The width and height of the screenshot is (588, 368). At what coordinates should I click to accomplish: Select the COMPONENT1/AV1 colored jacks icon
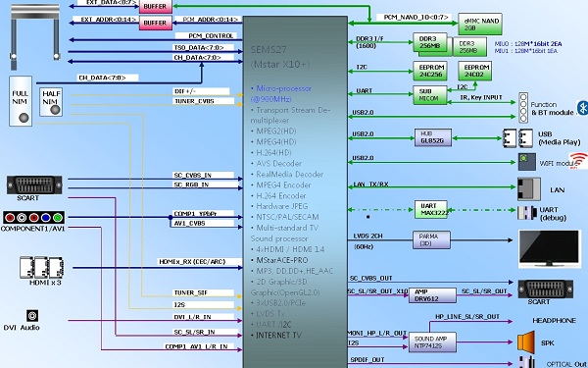tap(33, 218)
